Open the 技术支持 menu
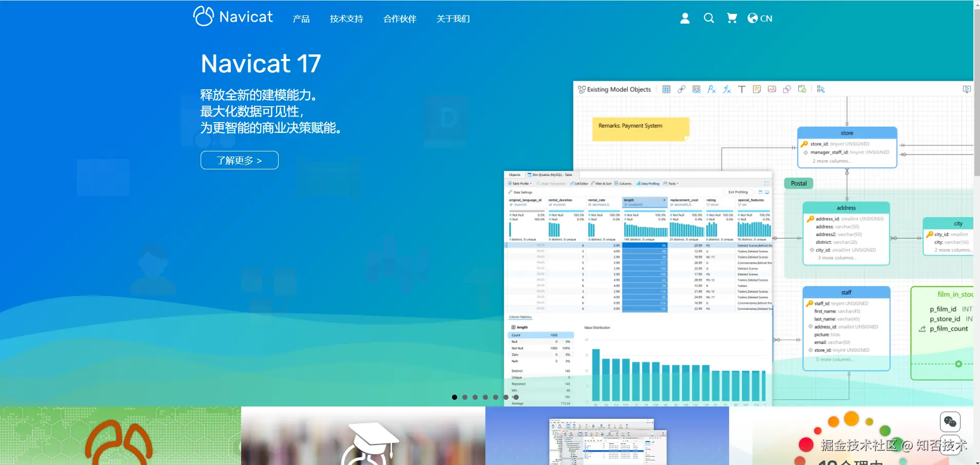 point(346,19)
